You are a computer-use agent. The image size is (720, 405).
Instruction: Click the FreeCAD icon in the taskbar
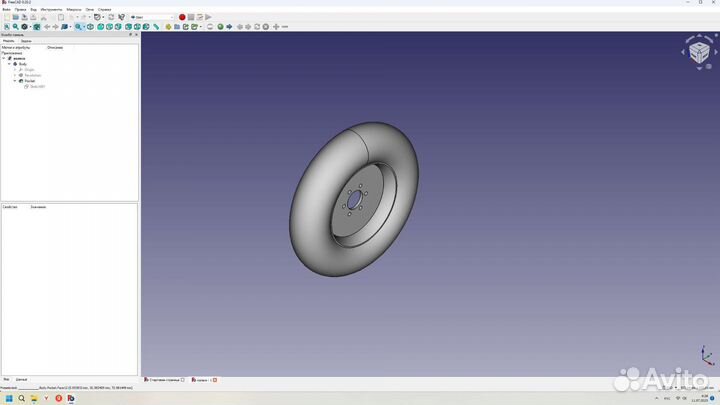pos(71,398)
